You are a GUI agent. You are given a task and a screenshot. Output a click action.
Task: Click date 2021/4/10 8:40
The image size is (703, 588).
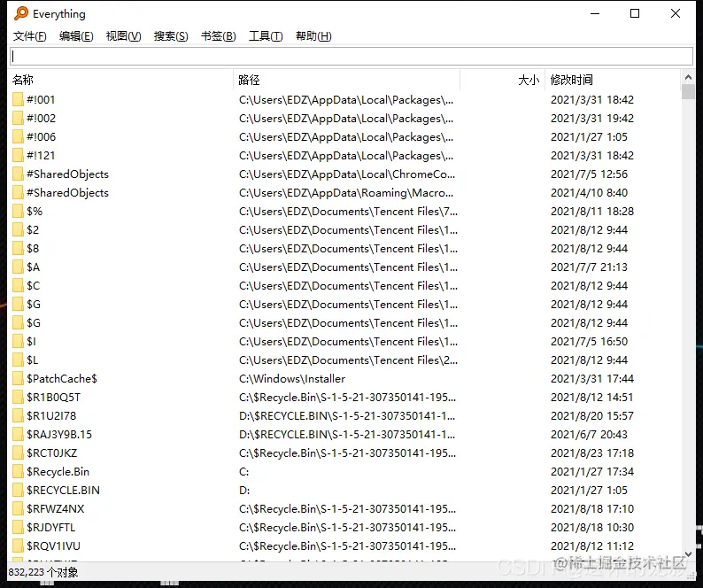click(589, 193)
